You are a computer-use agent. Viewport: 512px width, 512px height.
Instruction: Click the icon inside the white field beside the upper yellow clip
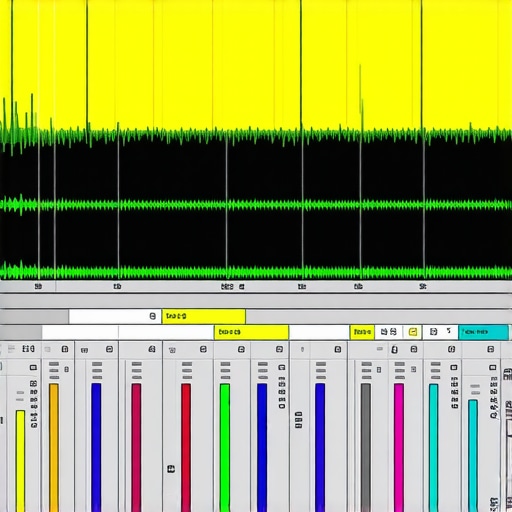(153, 316)
